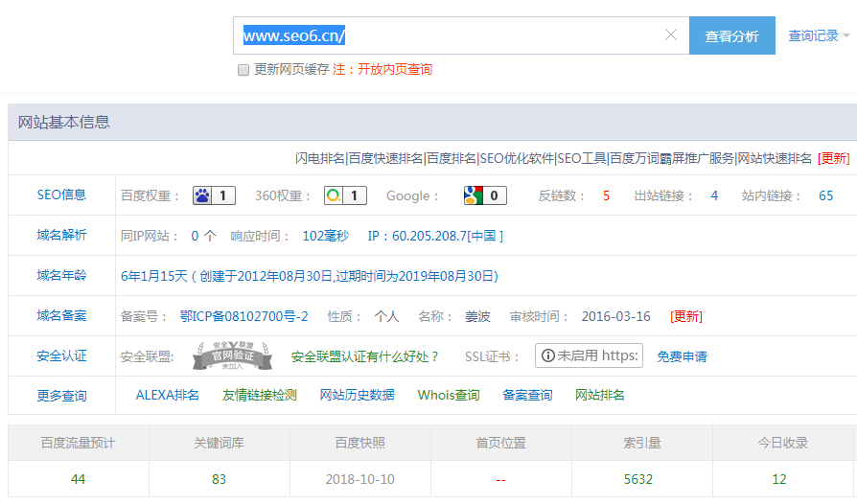Enable the 更新网页缓存 checkbox
The height and width of the screenshot is (504, 857).
pos(243,70)
